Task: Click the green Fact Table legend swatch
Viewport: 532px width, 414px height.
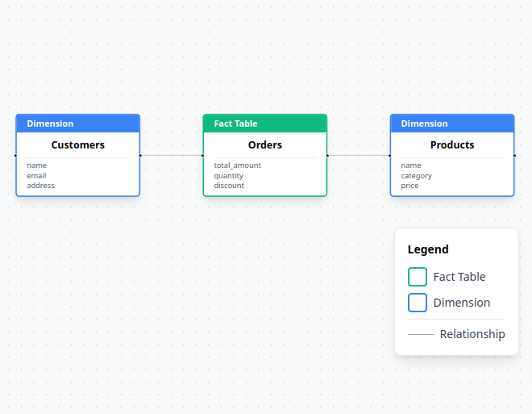Action: click(417, 277)
